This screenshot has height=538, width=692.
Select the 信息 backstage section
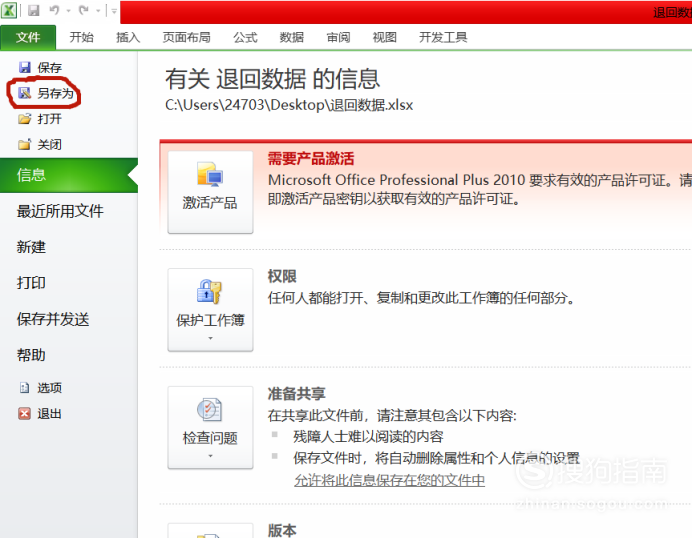(x=69, y=175)
